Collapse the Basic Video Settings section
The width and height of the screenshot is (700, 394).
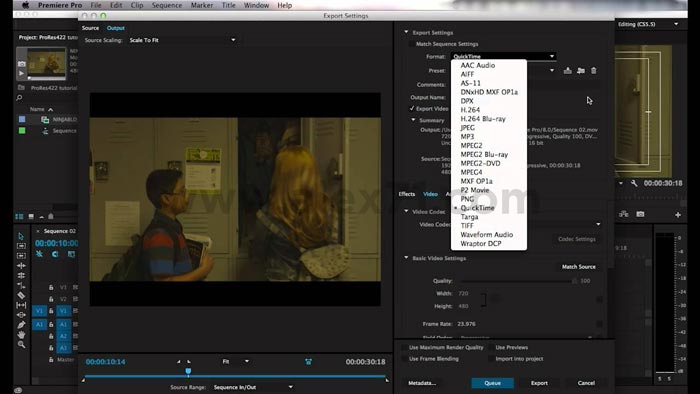tap(406, 257)
